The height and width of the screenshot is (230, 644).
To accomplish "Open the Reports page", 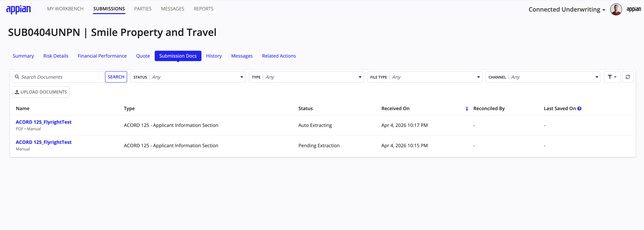I will click(203, 9).
